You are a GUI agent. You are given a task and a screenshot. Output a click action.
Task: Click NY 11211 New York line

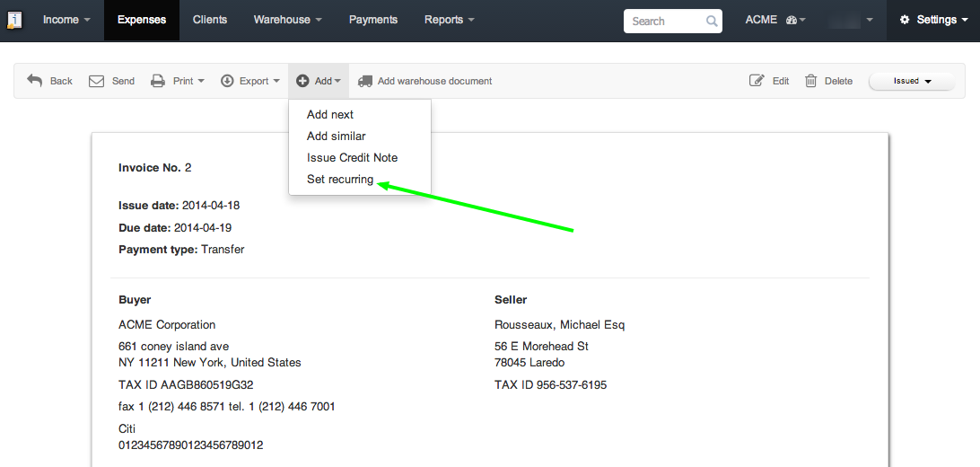click(x=209, y=363)
